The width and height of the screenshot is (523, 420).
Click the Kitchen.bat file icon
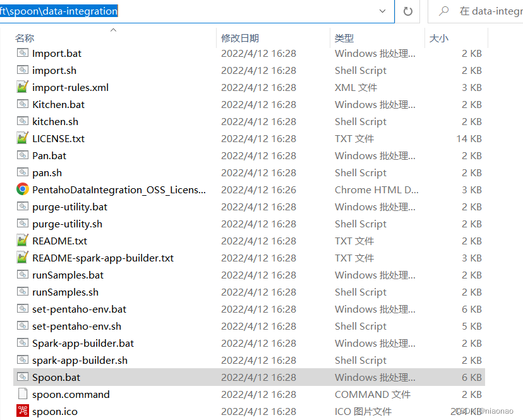point(23,104)
